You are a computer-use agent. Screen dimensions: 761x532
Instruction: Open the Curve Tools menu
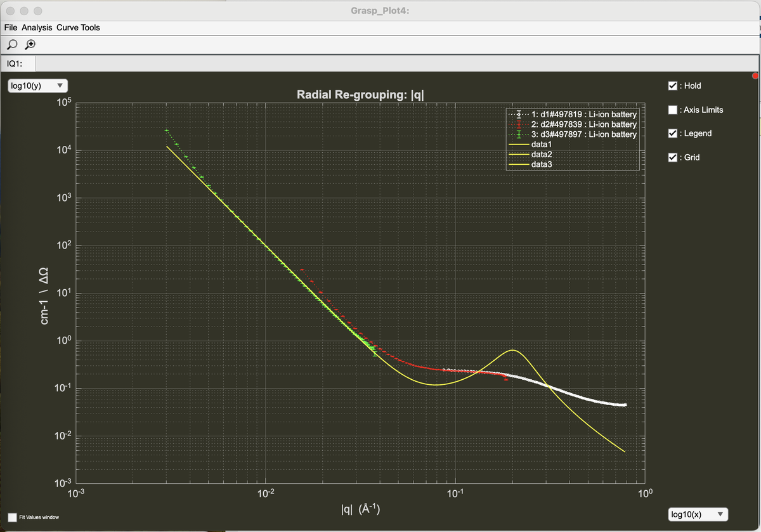[78, 28]
